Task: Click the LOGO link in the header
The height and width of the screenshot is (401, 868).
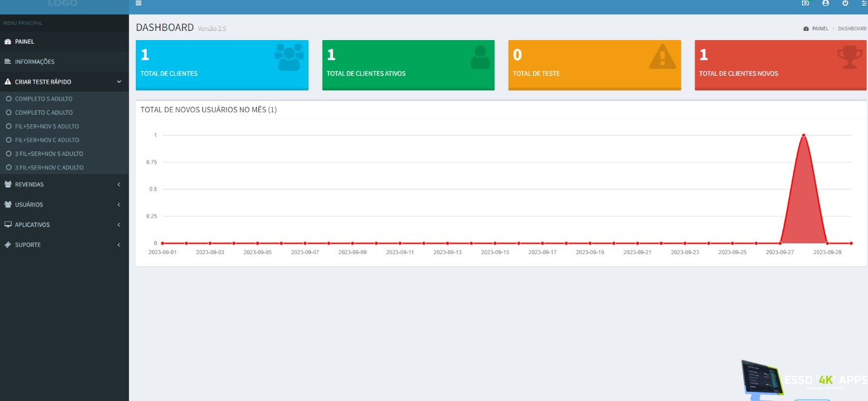Action: click(x=63, y=4)
